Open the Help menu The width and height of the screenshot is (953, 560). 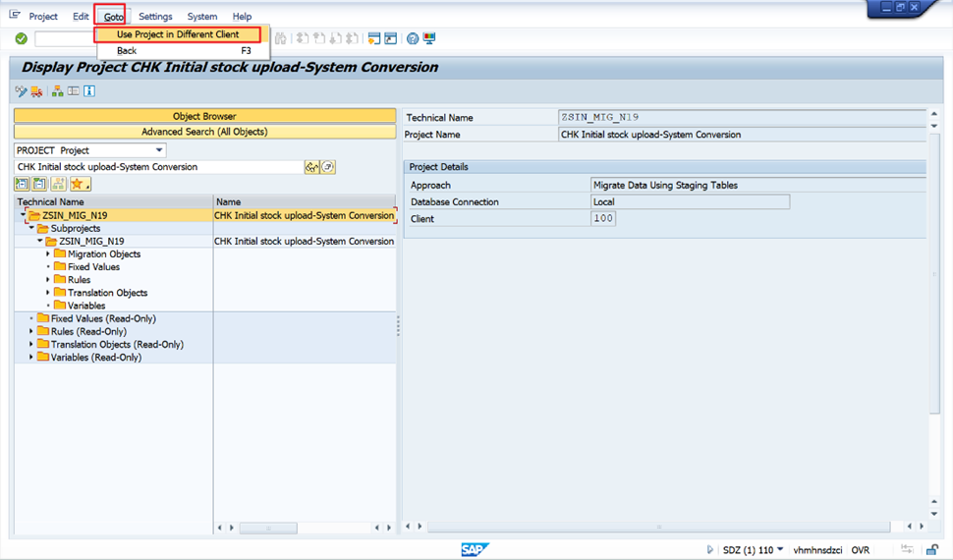242,17
